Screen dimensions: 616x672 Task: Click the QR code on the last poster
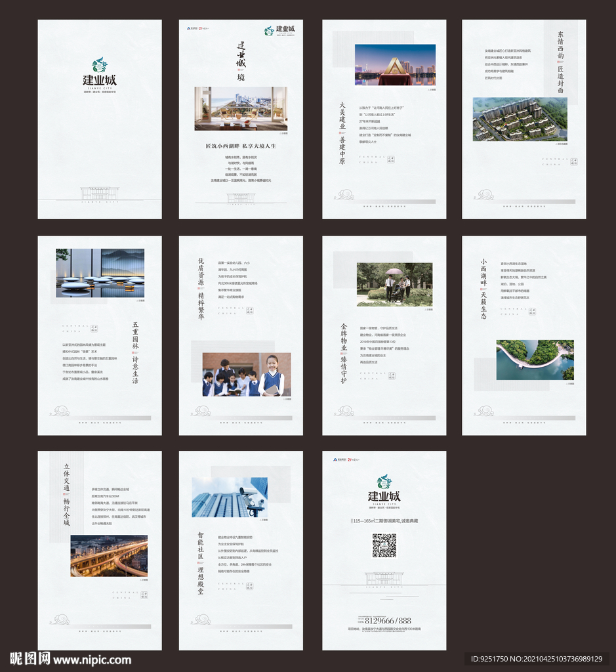coord(384,545)
